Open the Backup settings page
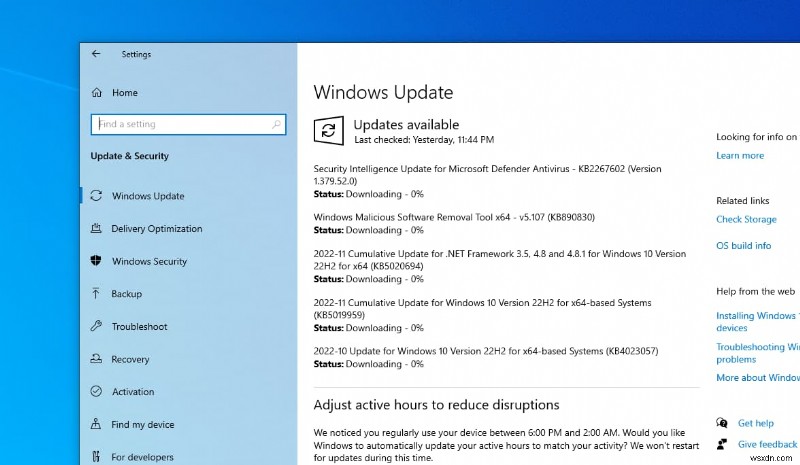The height and width of the screenshot is (465, 800). pos(127,294)
